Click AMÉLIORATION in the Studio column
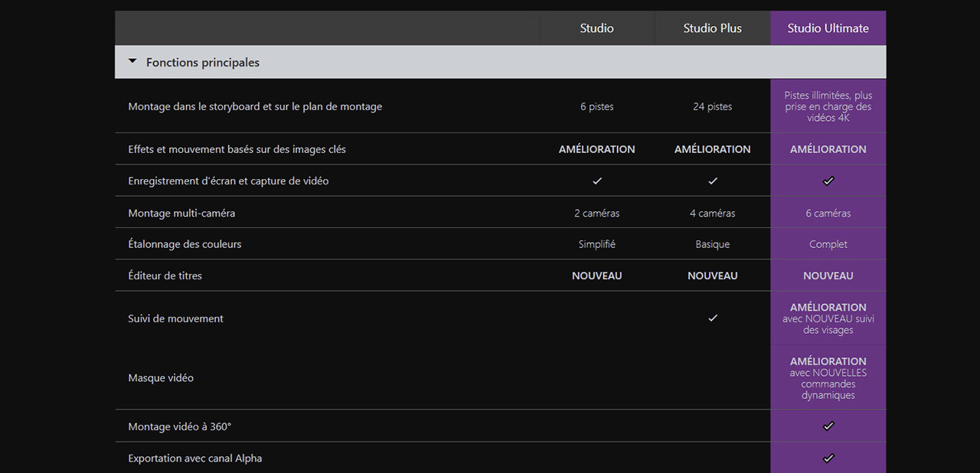980x473 pixels. coord(597,149)
